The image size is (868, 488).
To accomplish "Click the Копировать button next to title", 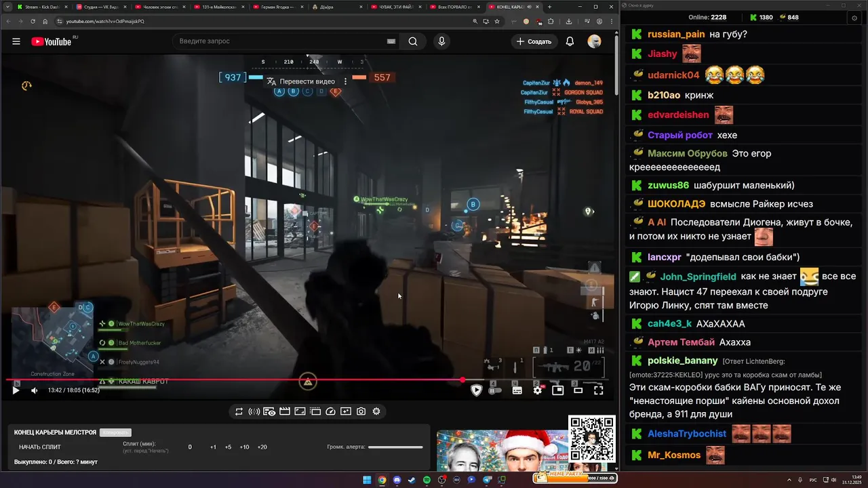I will [115, 432].
